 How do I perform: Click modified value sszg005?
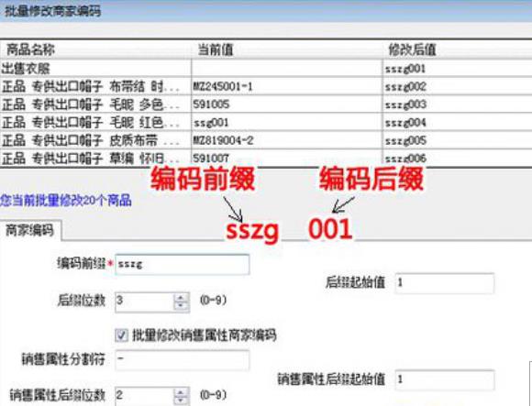pyautogui.click(x=405, y=140)
